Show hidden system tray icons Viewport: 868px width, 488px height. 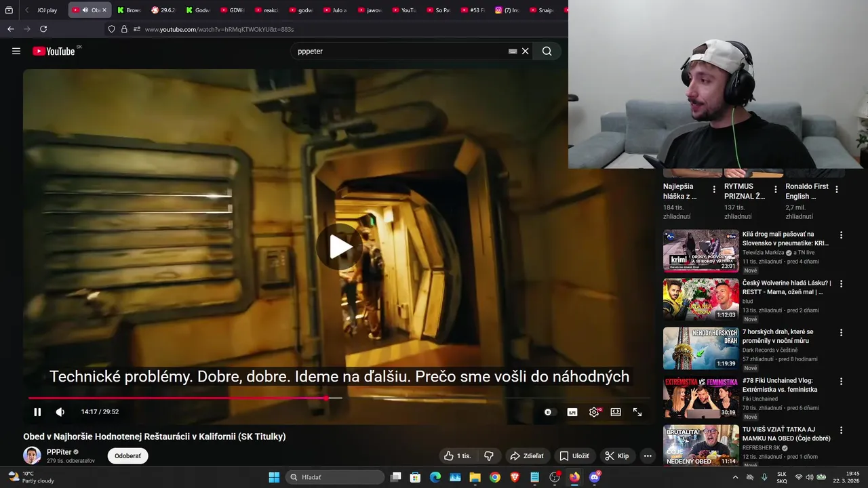click(735, 477)
